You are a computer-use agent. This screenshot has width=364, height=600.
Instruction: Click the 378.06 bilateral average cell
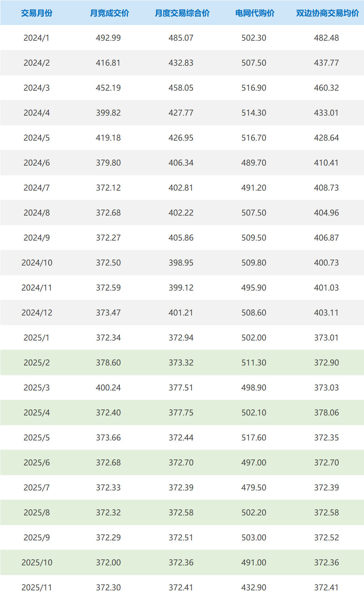click(327, 413)
